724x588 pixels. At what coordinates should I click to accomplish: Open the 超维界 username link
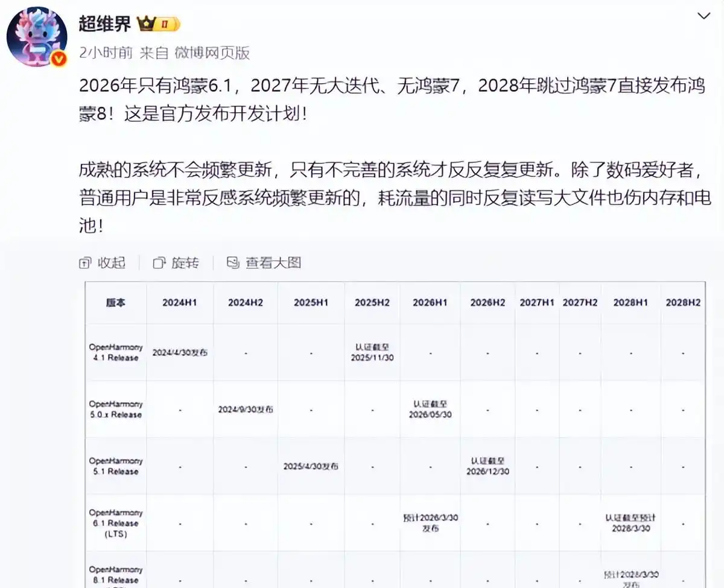106,24
